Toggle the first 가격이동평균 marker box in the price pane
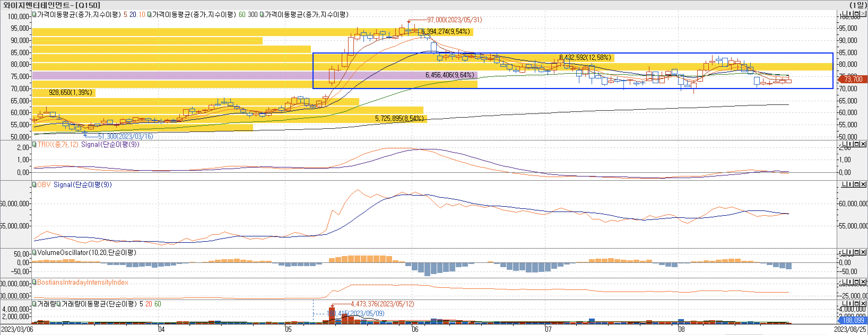The width and height of the screenshot is (868, 335). pos(34,15)
